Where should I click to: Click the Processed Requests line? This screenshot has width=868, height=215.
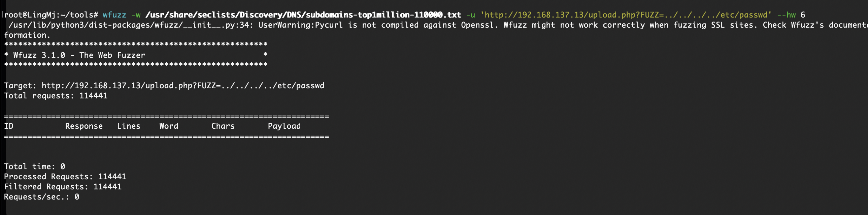(x=65, y=177)
